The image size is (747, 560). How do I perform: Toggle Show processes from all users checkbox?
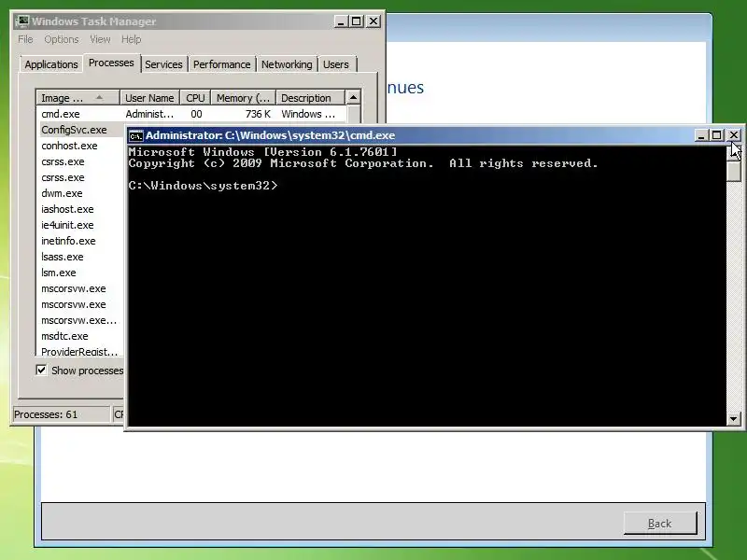point(41,370)
